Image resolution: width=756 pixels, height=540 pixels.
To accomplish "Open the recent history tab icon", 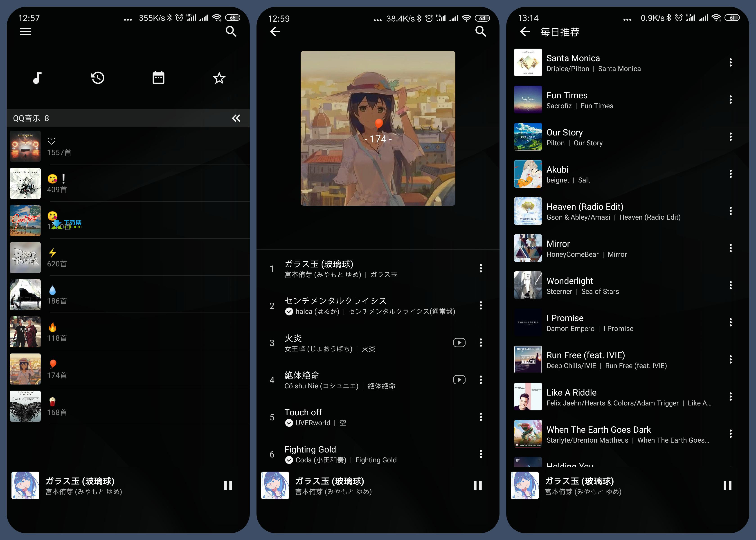I will (98, 78).
